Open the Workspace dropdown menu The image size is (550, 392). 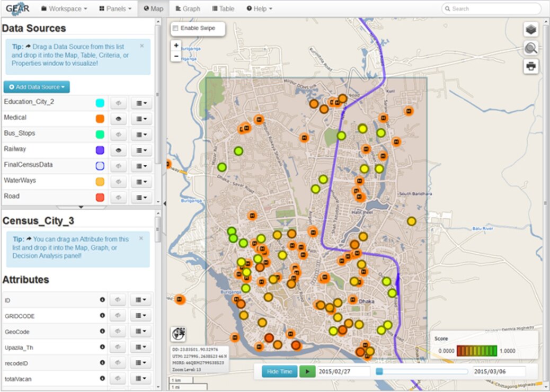point(63,8)
